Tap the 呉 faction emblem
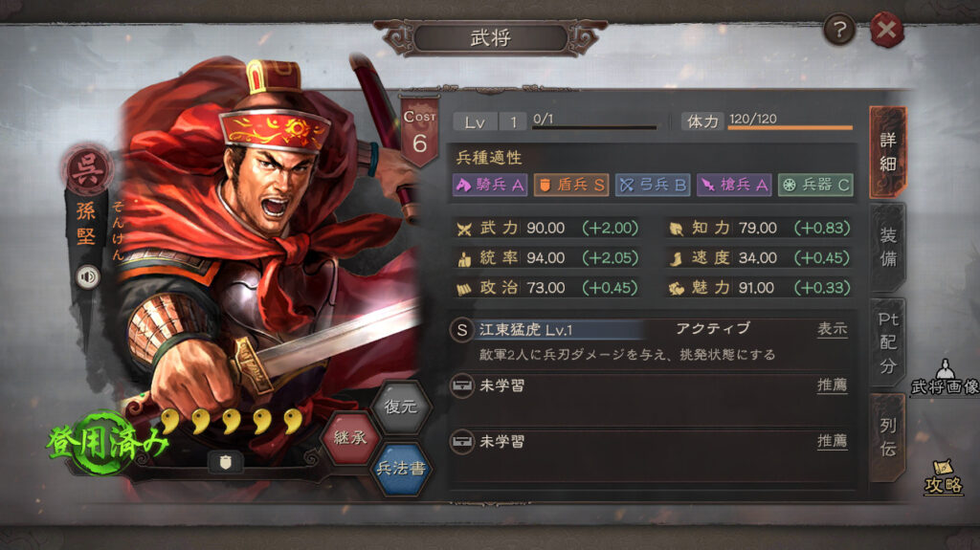This screenshot has width=980, height=550. pyautogui.click(x=87, y=168)
